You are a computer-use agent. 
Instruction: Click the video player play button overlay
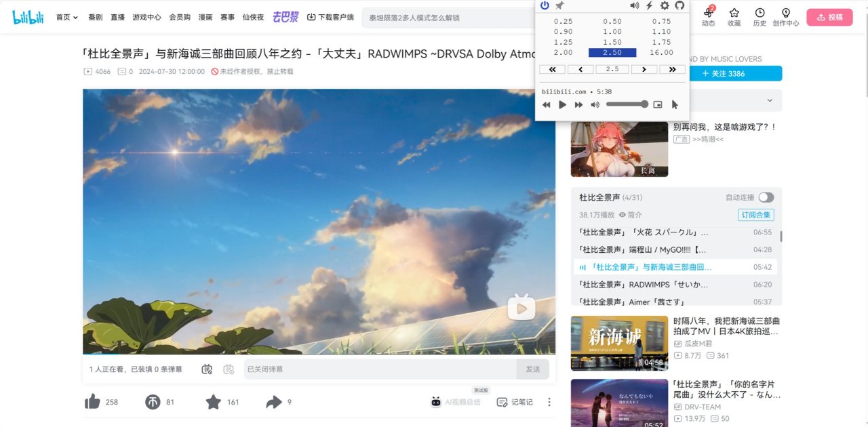tap(521, 308)
